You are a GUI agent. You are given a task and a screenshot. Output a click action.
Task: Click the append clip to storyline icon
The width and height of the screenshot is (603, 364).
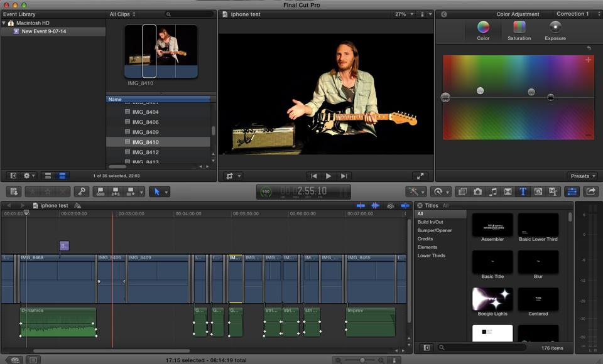pyautogui.click(x=131, y=191)
